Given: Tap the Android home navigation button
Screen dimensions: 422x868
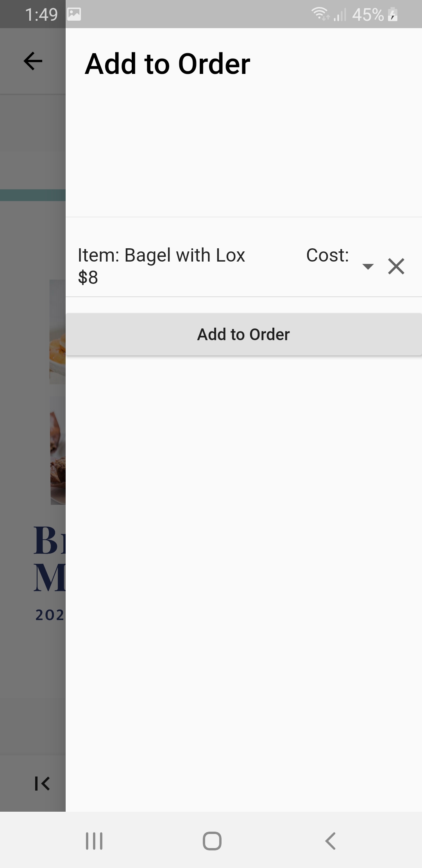Looking at the screenshot, I should click(x=212, y=841).
